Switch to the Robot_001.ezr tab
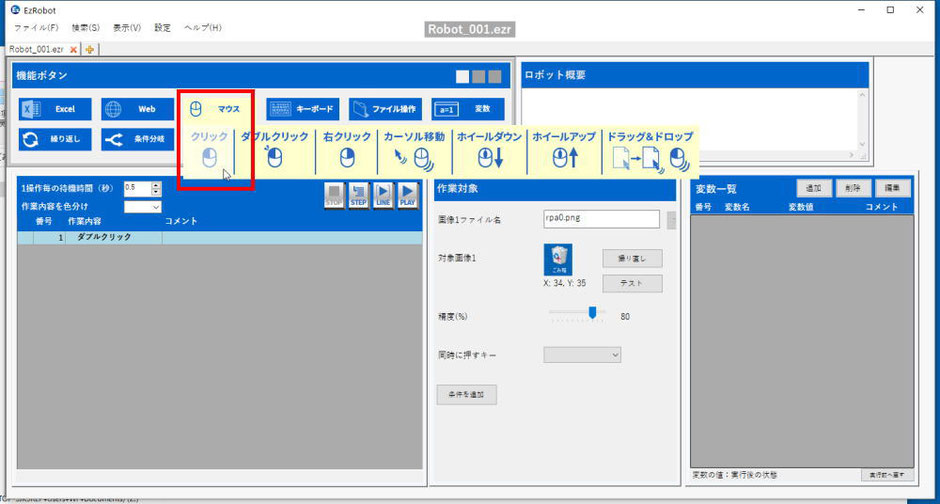 tap(37, 50)
